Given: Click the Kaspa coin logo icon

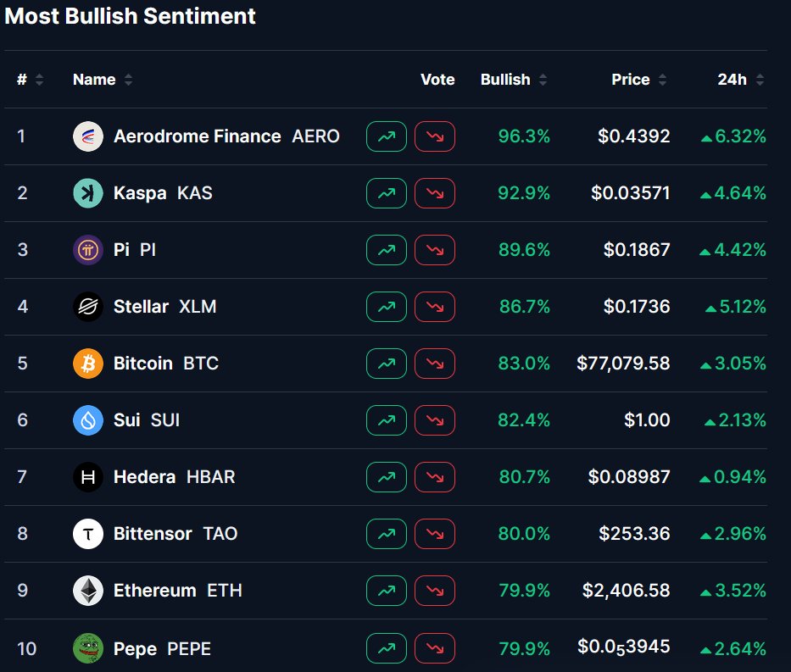Looking at the screenshot, I should pyautogui.click(x=88, y=193).
